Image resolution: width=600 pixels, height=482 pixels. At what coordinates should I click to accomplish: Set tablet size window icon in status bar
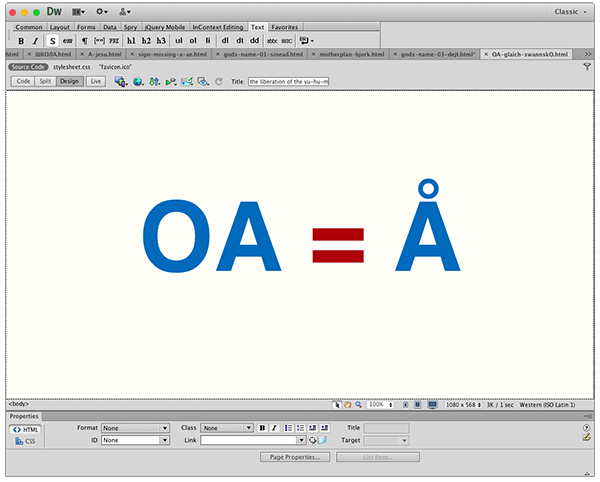[x=417, y=405]
